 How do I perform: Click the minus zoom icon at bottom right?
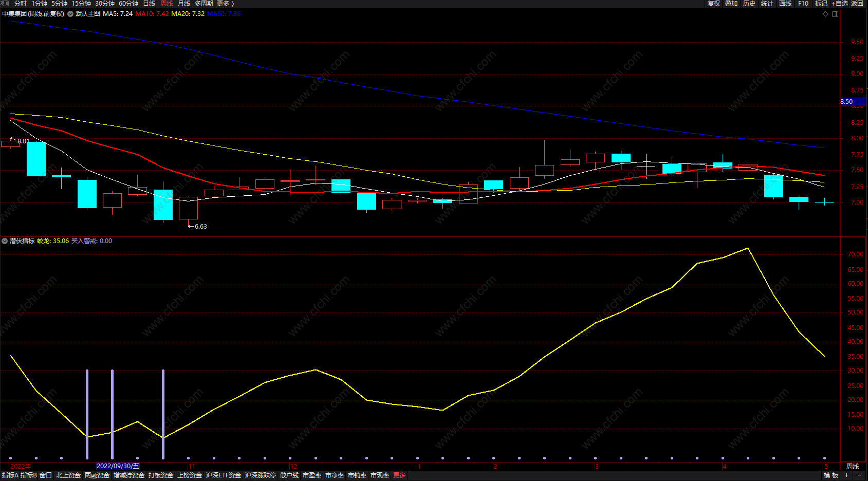coord(859,475)
